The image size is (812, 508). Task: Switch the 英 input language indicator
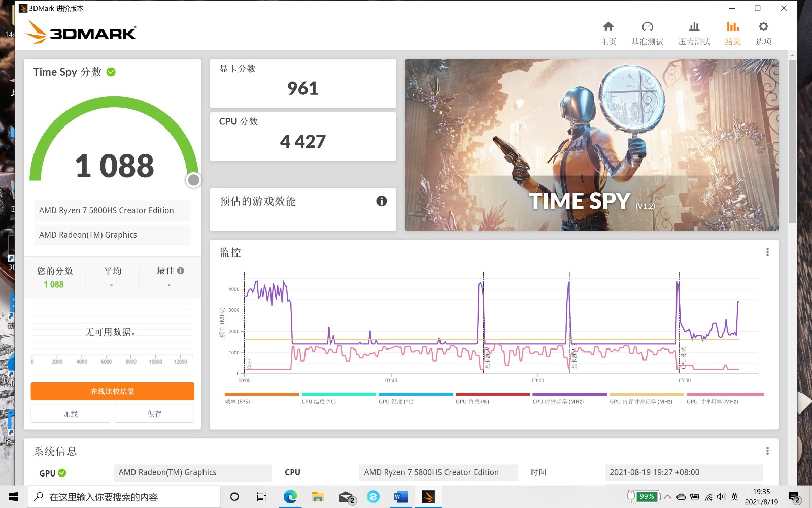(734, 497)
